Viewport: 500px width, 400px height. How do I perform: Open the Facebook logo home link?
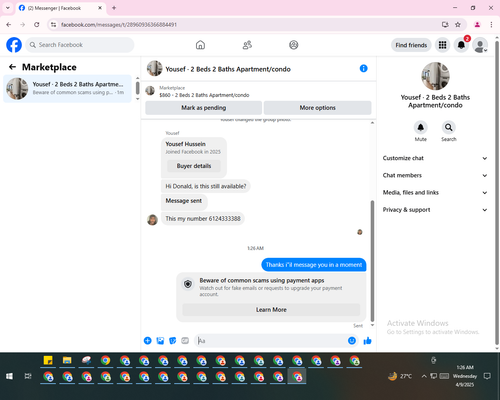pyautogui.click(x=14, y=45)
